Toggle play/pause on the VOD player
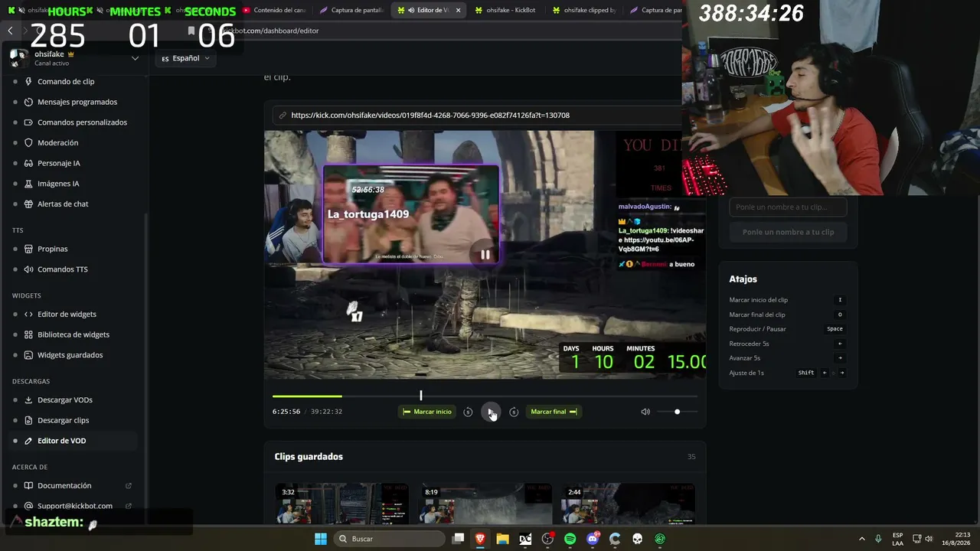This screenshot has height=551, width=980. click(491, 412)
